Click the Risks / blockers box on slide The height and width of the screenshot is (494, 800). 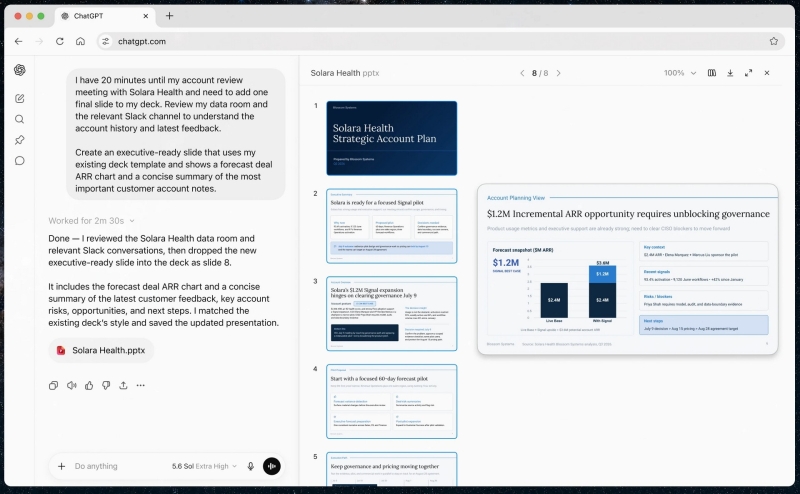pos(704,301)
